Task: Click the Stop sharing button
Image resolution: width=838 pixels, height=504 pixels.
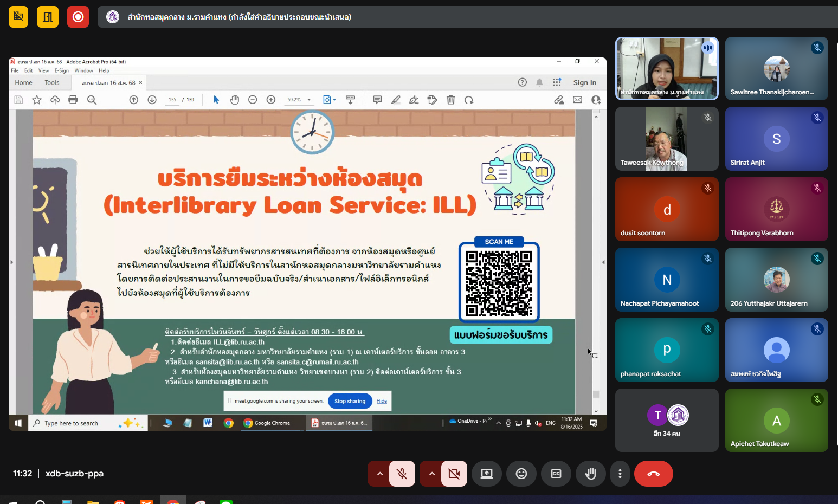Action: click(350, 401)
